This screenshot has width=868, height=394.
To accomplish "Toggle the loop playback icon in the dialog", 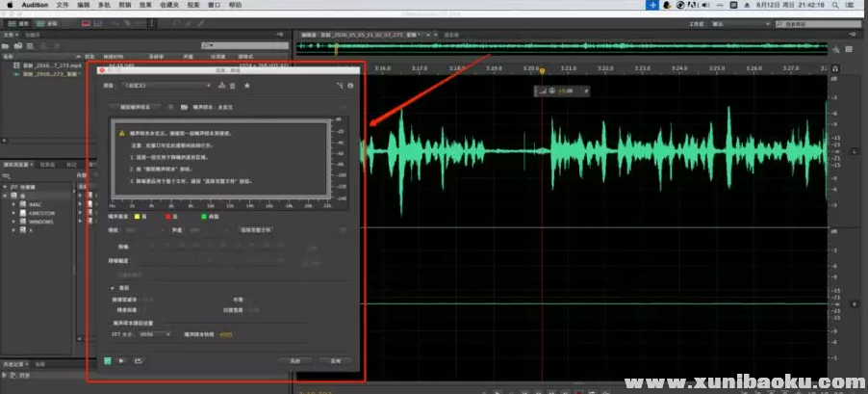I will click(x=137, y=360).
